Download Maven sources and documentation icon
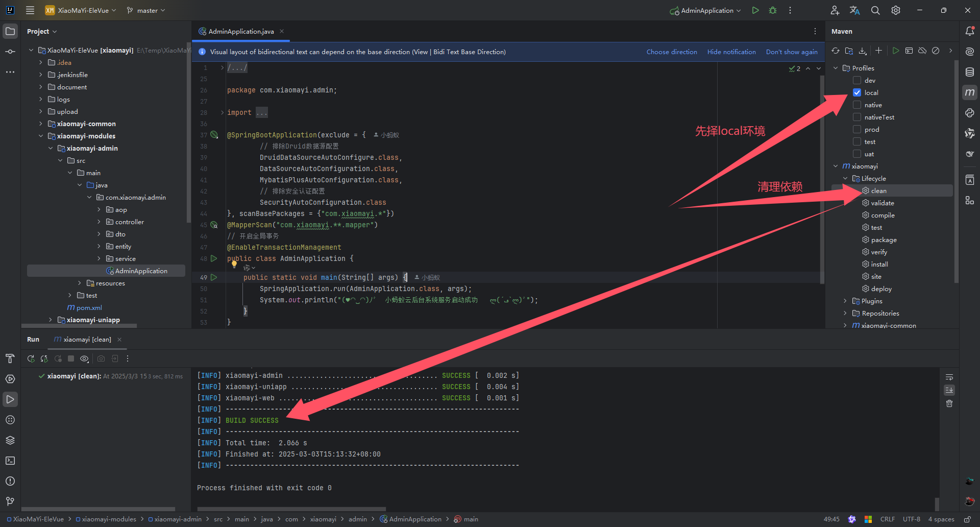 pos(863,51)
